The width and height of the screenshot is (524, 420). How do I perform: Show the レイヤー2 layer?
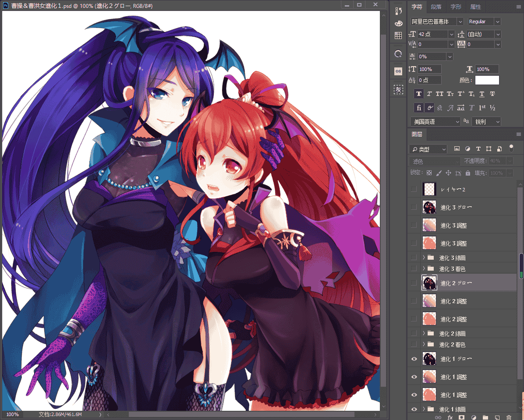tap(414, 189)
